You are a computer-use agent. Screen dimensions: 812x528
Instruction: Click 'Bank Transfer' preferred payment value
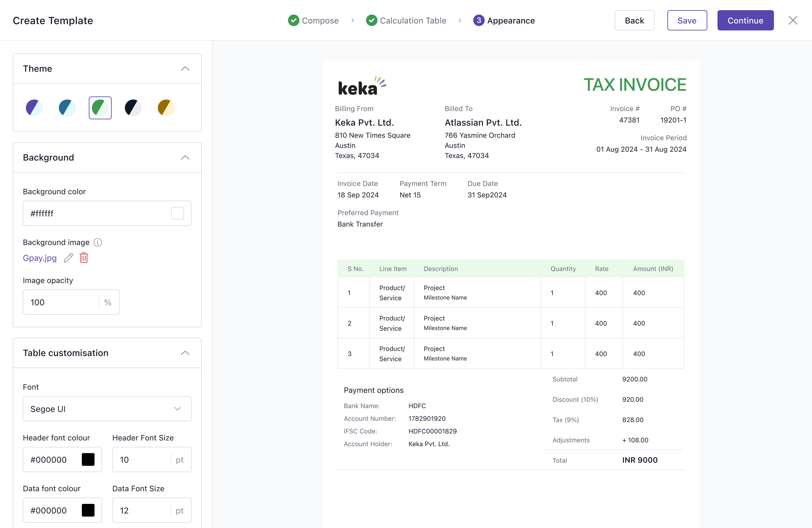360,224
